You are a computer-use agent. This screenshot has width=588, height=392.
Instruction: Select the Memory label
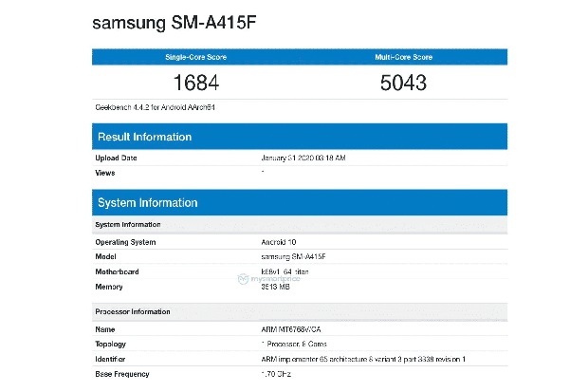click(x=109, y=287)
